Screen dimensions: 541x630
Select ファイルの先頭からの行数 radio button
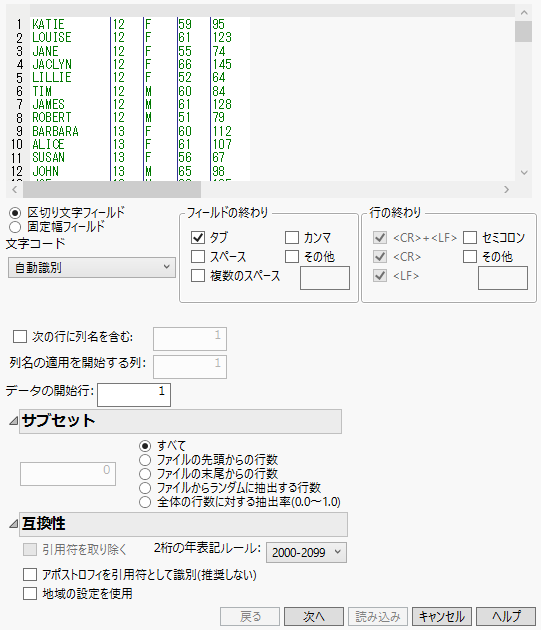145,460
